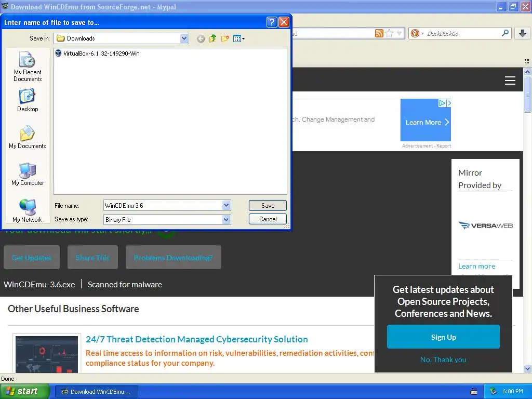532x399 pixels.
Task: Click the cybersecurity dashboard thumbnail
Action: (47, 353)
